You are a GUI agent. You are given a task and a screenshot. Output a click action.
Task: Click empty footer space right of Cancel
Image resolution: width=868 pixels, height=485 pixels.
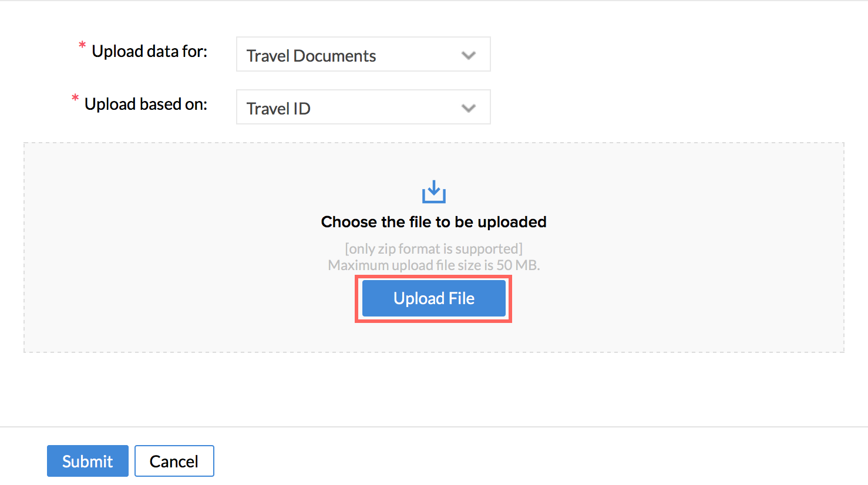[529, 461]
